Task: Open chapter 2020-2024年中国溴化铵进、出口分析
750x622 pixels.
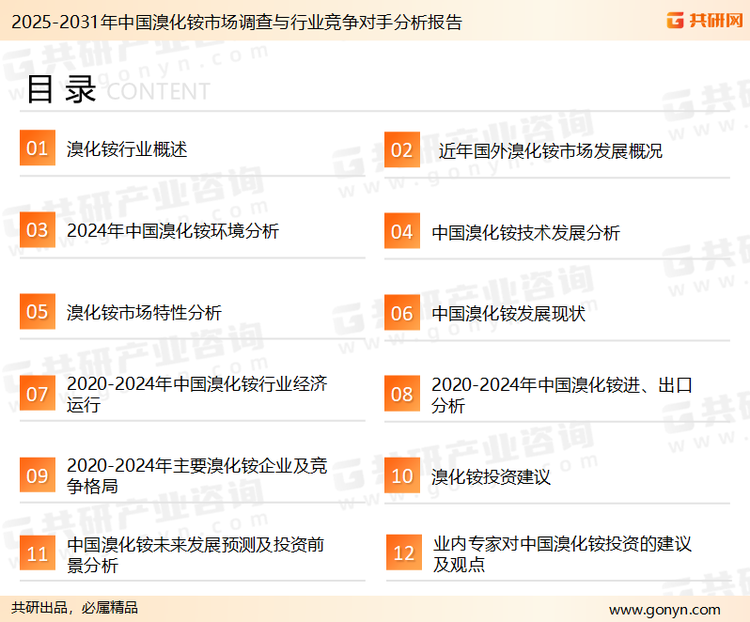Action: pos(562,395)
